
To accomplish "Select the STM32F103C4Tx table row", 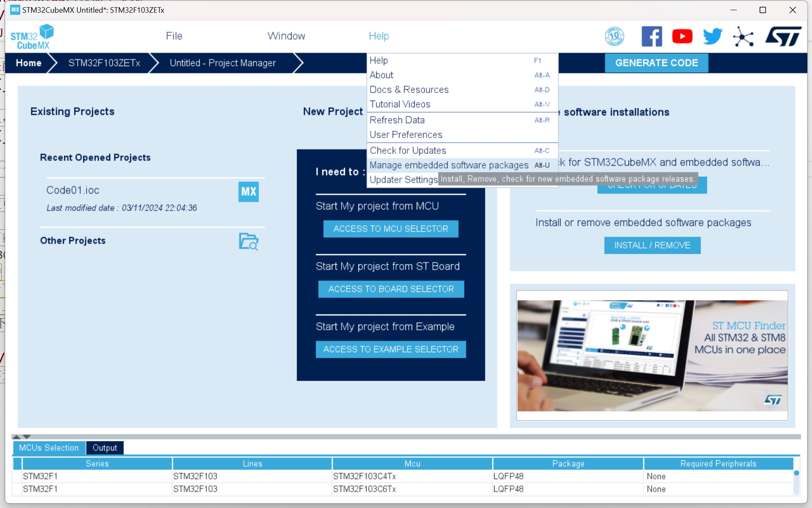I will click(x=364, y=476).
